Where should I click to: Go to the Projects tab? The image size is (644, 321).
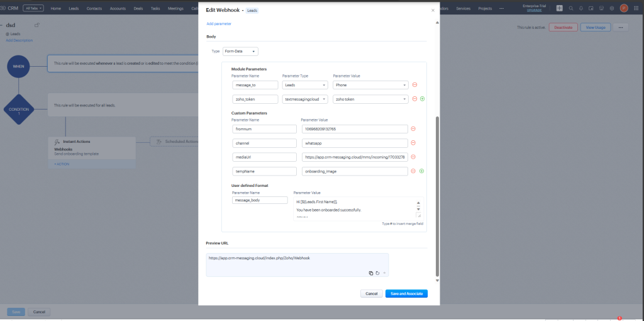pos(485,8)
